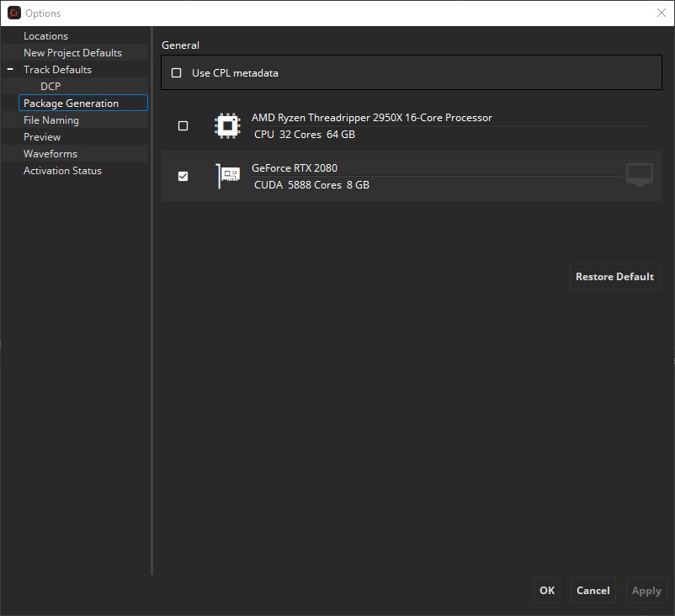The width and height of the screenshot is (675, 616).
Task: Show the Waveforms settings
Action: pyautogui.click(x=50, y=154)
